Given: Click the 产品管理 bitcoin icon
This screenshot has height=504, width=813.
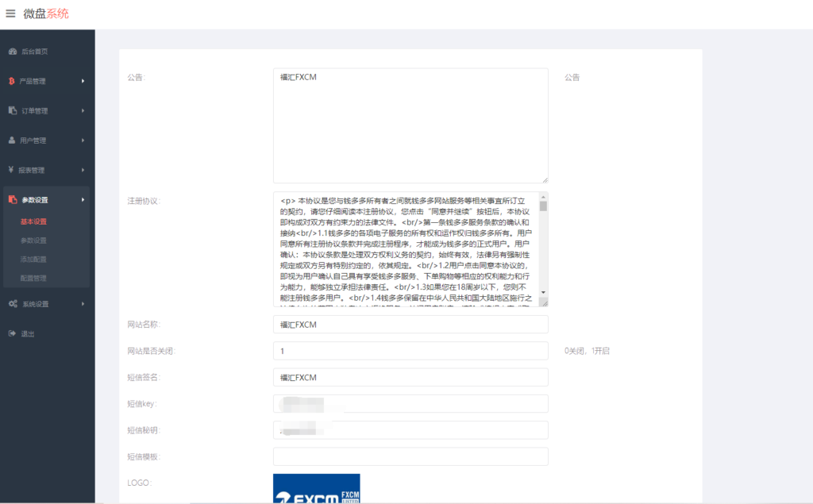Looking at the screenshot, I should pyautogui.click(x=12, y=81).
